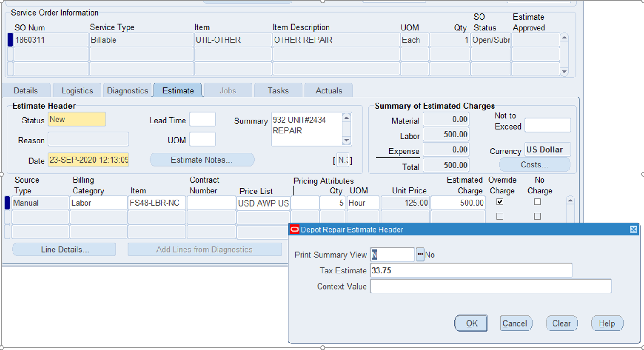644x350 pixels.
Task: Click the Service Order list scroll-down arrow
Action: coord(565,71)
